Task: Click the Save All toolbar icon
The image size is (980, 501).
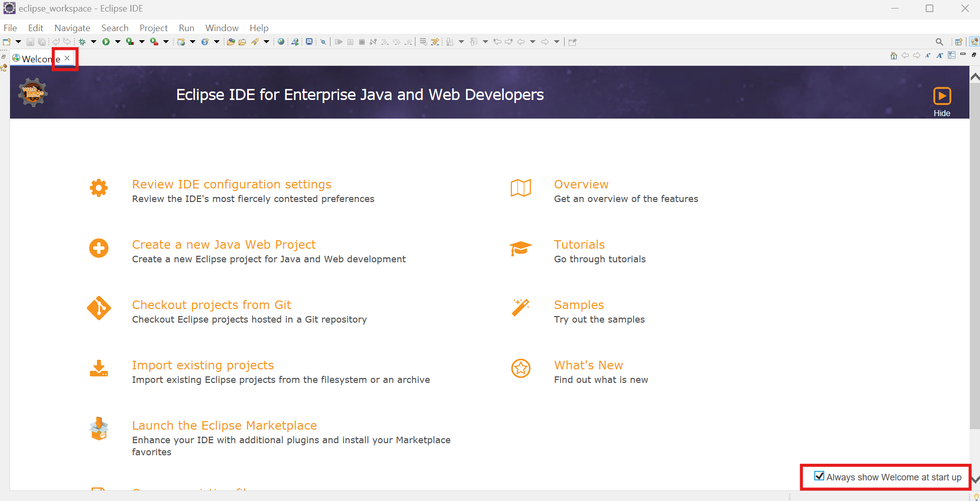Action: [x=42, y=42]
